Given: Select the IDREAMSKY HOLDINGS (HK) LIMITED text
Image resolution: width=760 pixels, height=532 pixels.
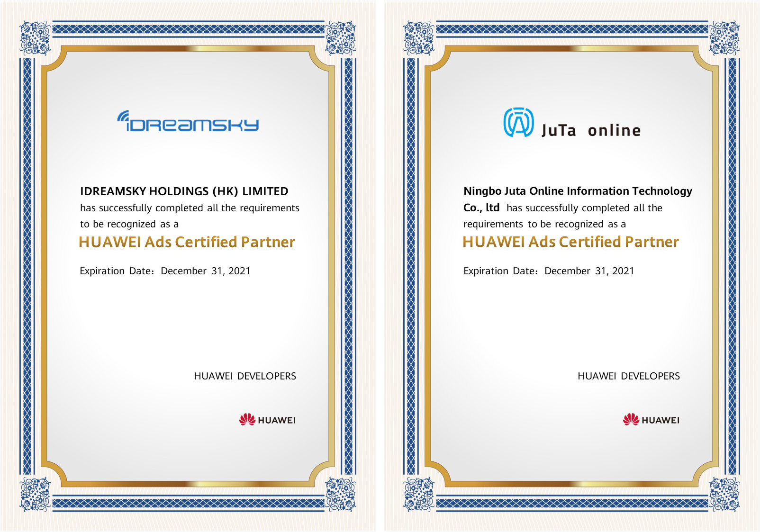Looking at the screenshot, I should pyautogui.click(x=184, y=191).
